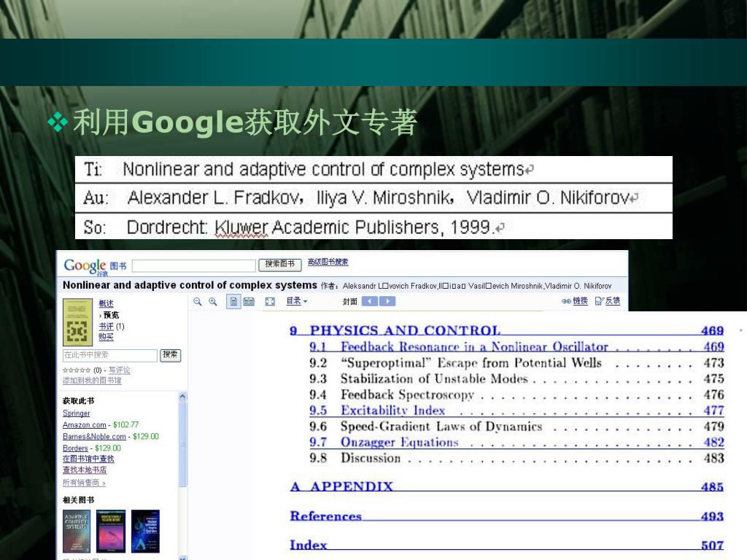
Task: Go to next page arrow
Action: (387, 301)
